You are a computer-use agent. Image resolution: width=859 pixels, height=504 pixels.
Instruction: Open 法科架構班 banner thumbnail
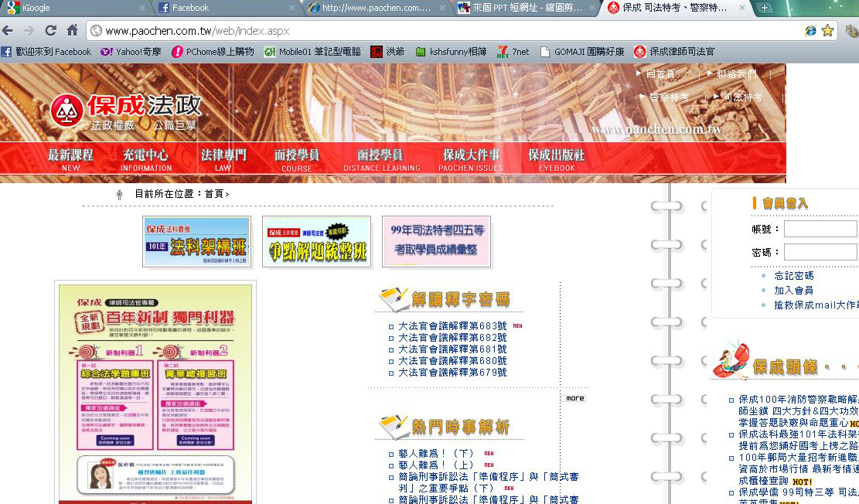196,242
